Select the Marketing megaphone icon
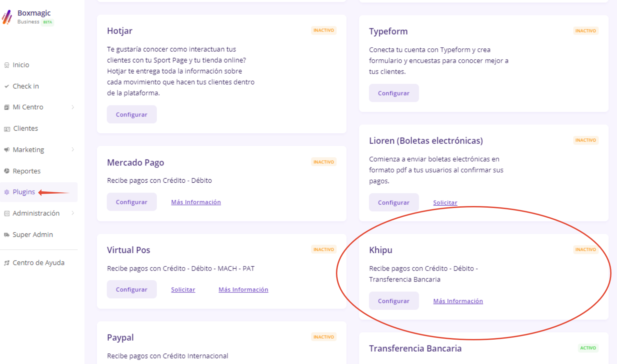This screenshot has width=617, height=364. [x=7, y=149]
